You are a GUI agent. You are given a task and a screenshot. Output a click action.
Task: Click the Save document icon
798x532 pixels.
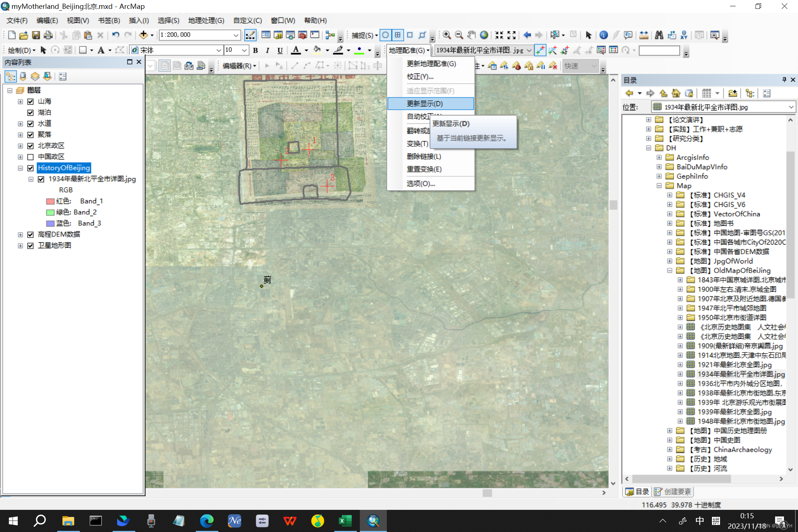(x=36, y=35)
